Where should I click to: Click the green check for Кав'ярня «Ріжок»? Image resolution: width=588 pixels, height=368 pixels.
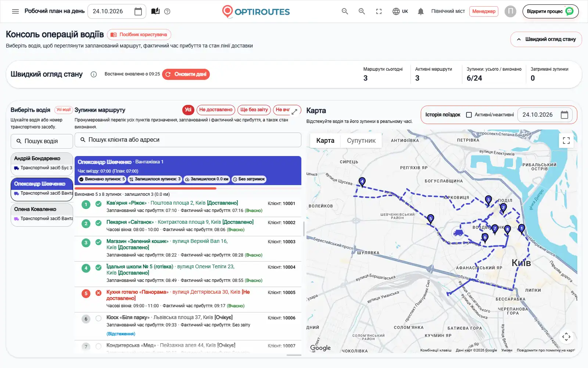[x=98, y=204]
